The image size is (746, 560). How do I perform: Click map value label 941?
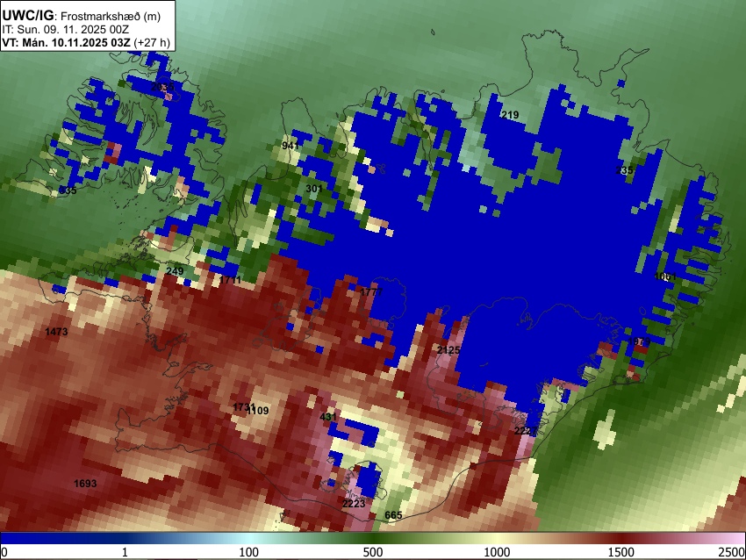click(x=291, y=146)
